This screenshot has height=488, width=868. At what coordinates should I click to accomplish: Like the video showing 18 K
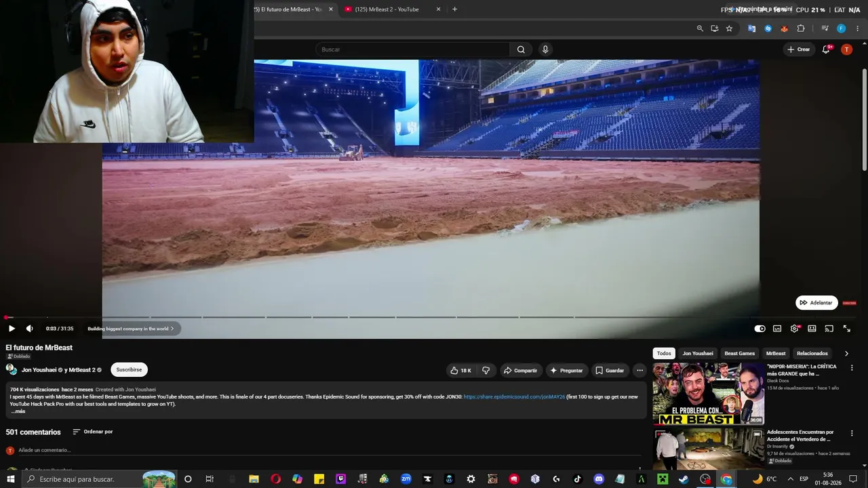click(x=460, y=371)
